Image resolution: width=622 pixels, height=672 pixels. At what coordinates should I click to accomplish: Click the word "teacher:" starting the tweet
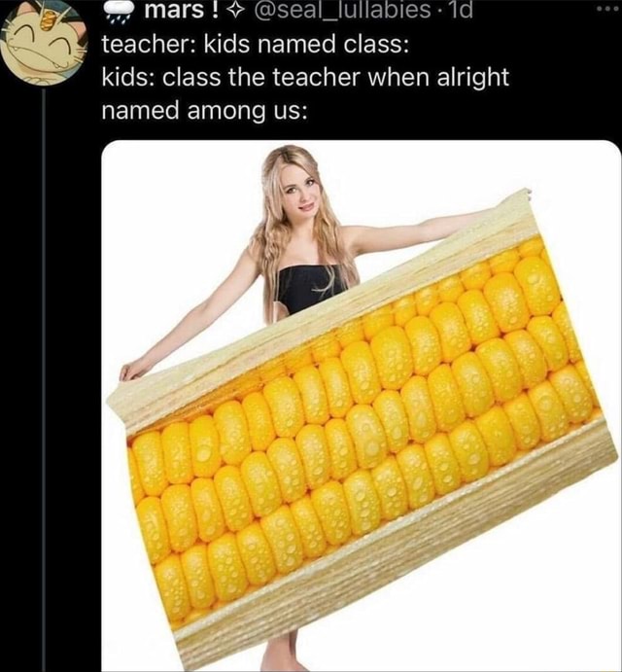150,44
